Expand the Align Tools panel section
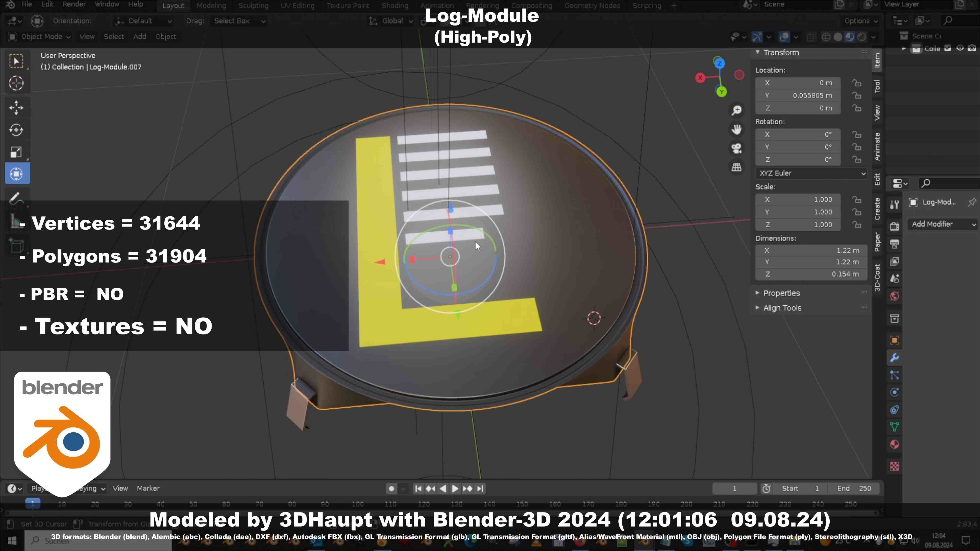 click(782, 308)
